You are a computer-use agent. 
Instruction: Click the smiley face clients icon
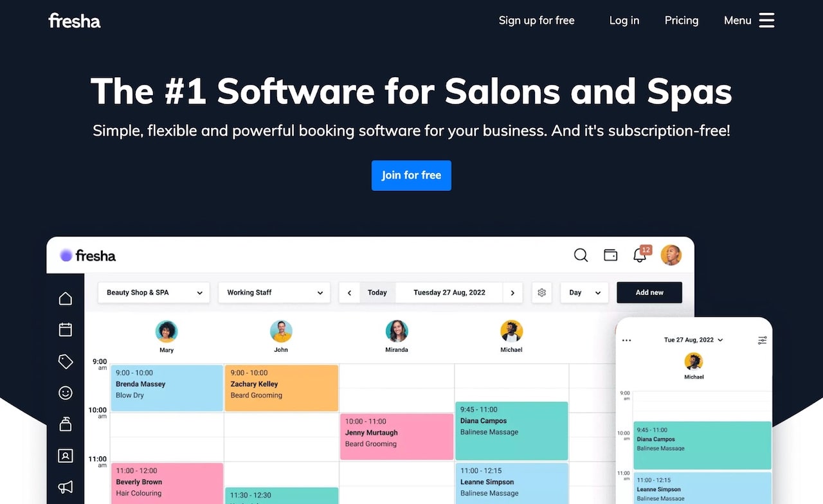coord(65,393)
